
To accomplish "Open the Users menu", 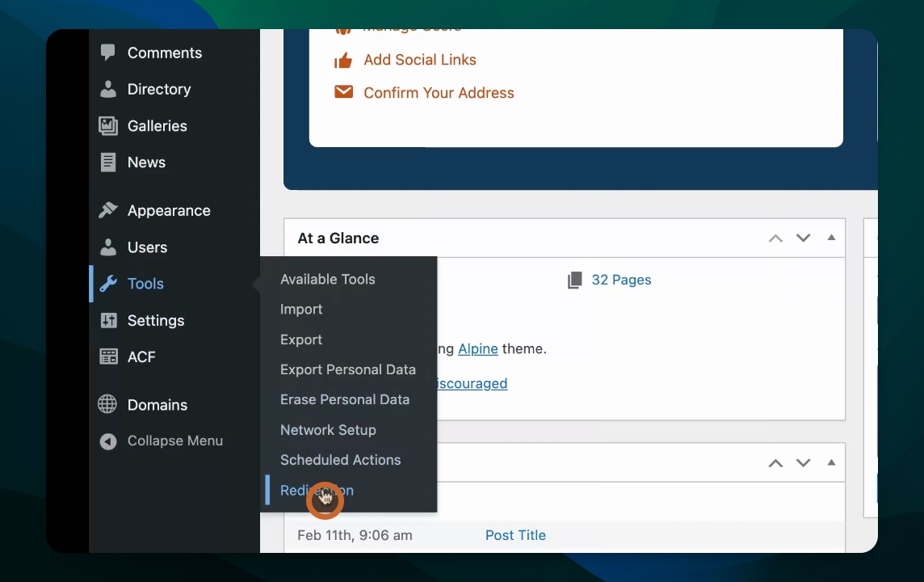I will coord(147,247).
